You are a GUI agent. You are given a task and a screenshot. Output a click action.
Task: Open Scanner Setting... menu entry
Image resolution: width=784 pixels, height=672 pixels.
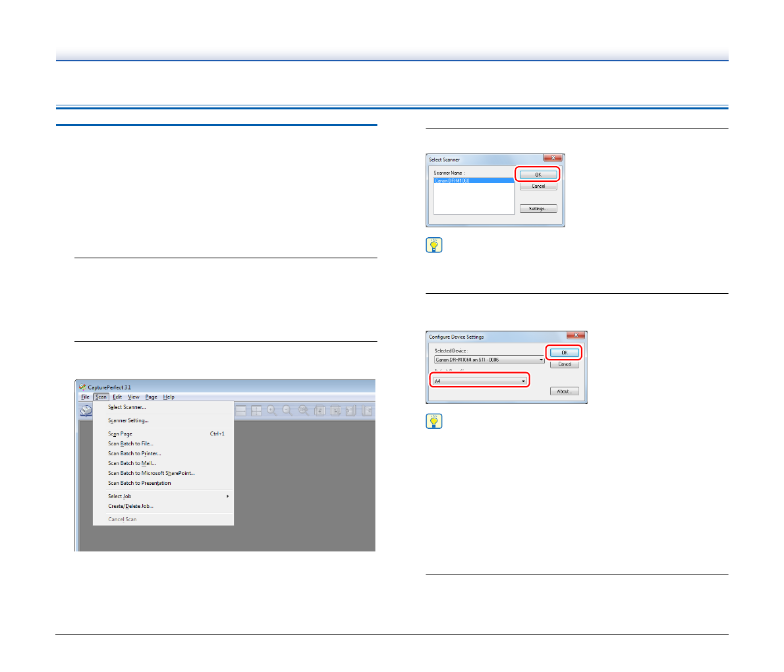click(128, 420)
